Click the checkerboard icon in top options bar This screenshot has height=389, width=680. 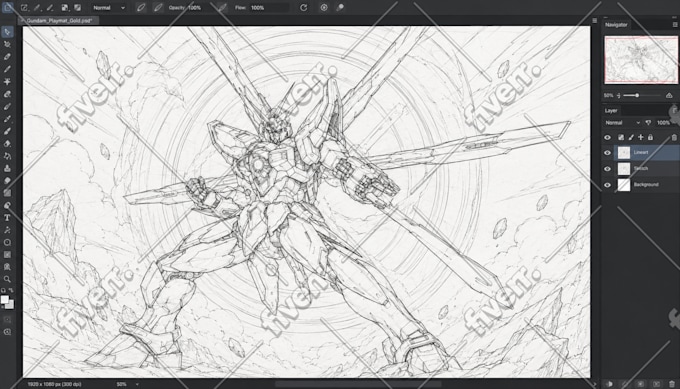(65, 7)
